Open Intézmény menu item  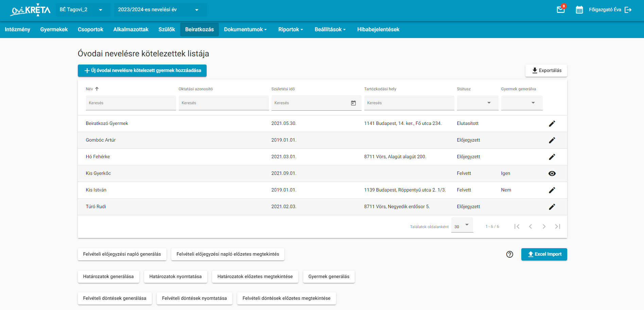pyautogui.click(x=17, y=30)
